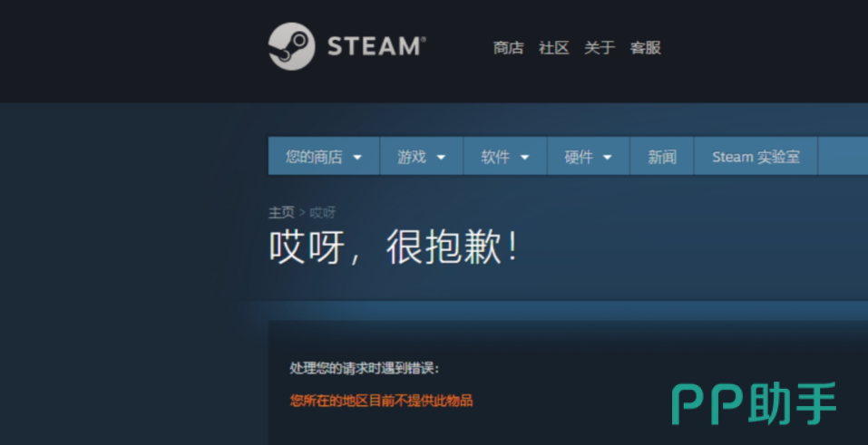Click the STEAM wordmark text
This screenshot has width=868, height=445.
click(x=376, y=46)
